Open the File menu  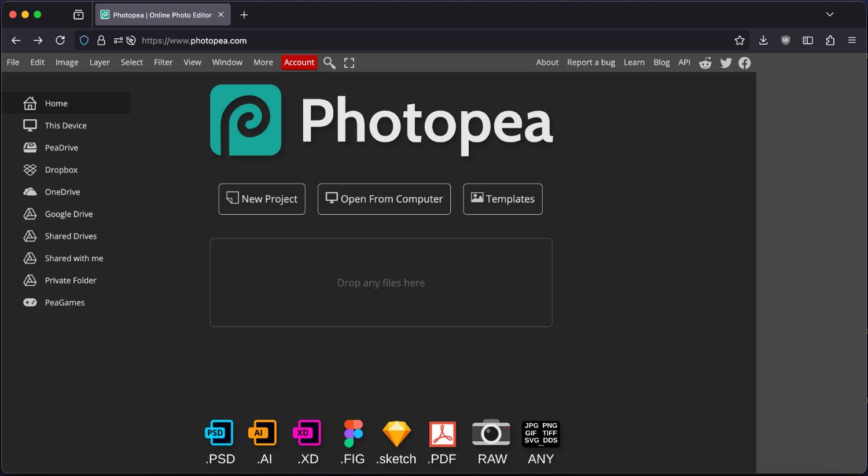point(13,63)
